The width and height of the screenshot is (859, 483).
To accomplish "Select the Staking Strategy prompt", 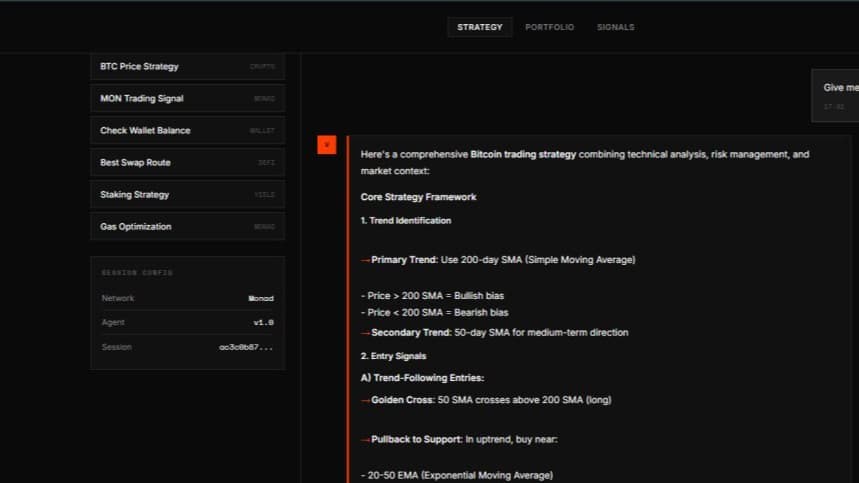I will 134,194.
